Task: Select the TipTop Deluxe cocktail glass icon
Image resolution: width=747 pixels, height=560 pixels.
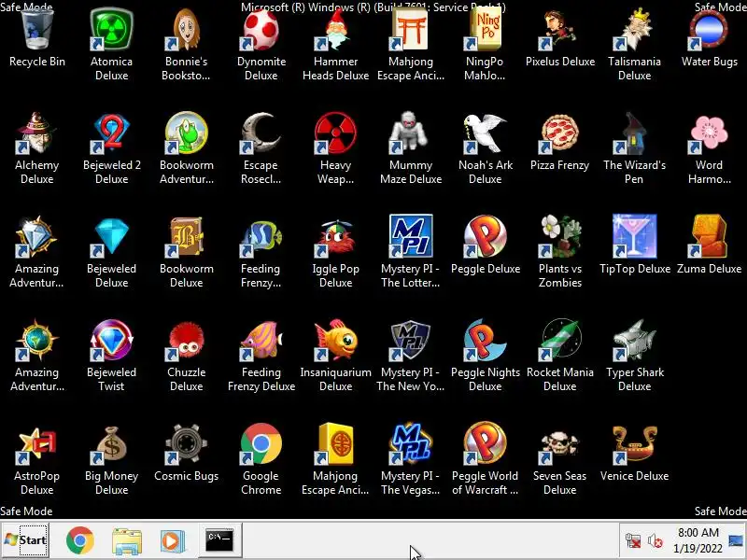Action: tap(634, 237)
